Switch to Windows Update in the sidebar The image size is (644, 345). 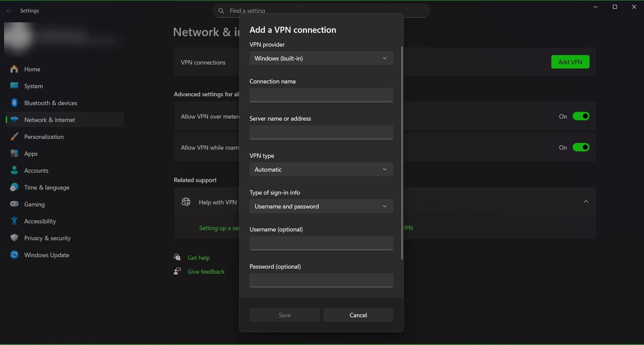[46, 255]
